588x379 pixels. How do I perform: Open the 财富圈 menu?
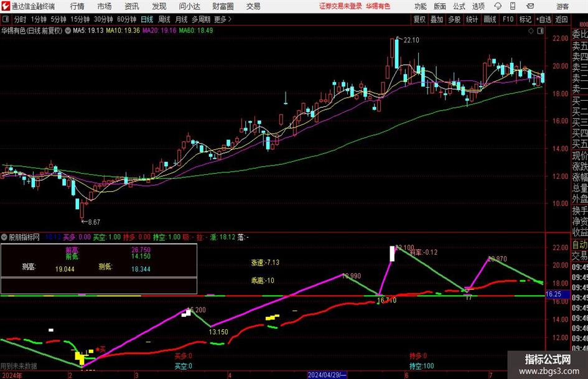coord(223,6)
